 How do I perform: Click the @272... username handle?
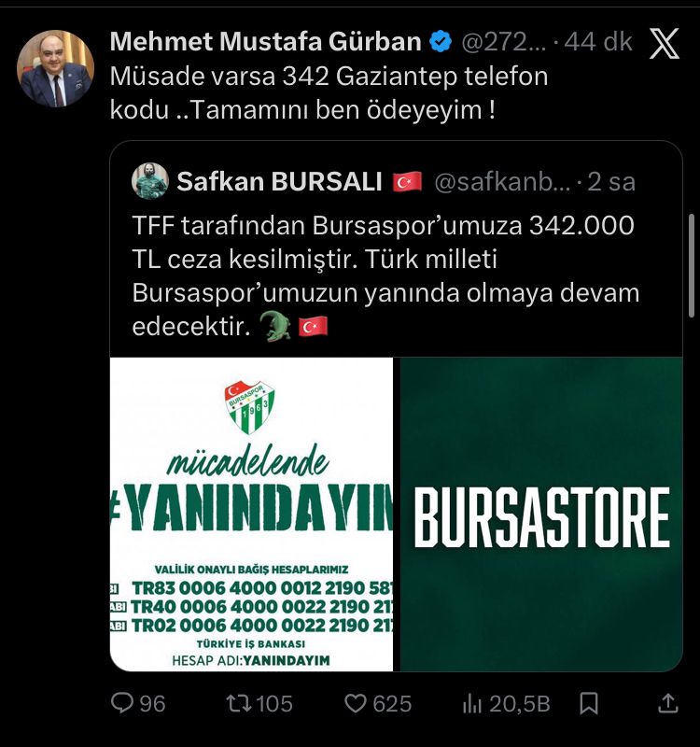coord(504,42)
